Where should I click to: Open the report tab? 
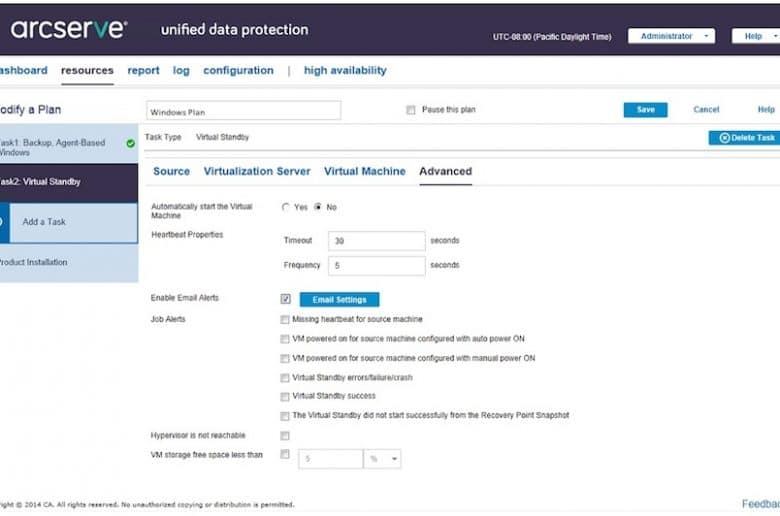(143, 71)
